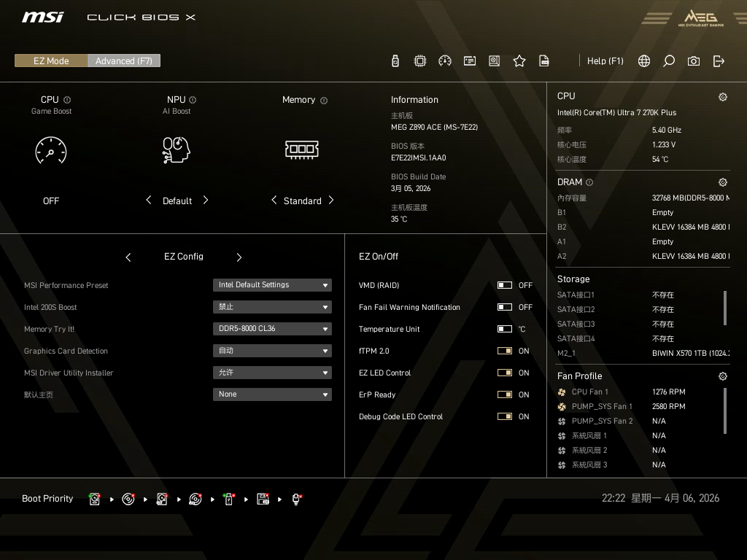Click the BIOS version E7E22IMSI.1AA0 text
The image size is (747, 560).
pos(418,157)
